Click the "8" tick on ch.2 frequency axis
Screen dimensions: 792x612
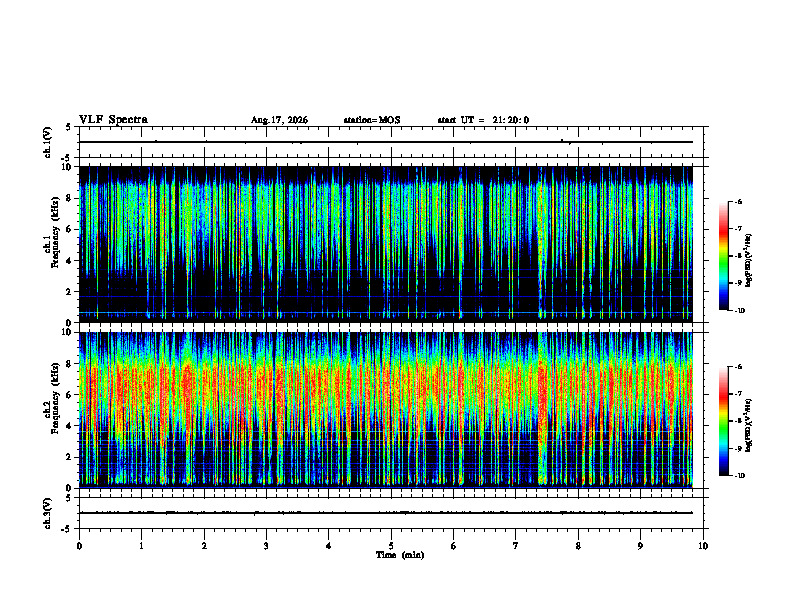coord(70,364)
